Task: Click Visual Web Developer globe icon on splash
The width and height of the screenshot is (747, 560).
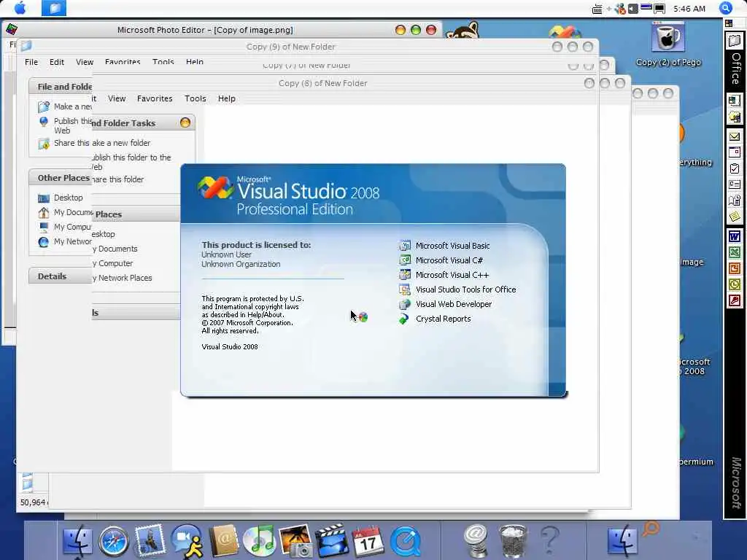Action: point(404,304)
